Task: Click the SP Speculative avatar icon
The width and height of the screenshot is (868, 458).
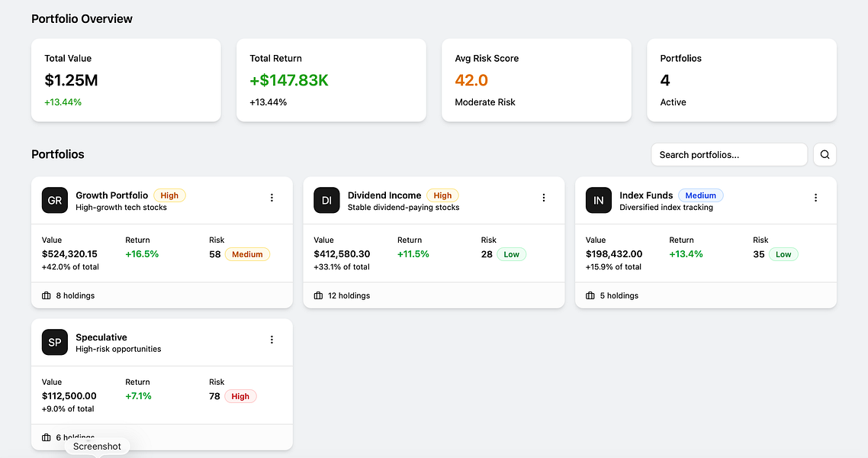Action: 55,343
